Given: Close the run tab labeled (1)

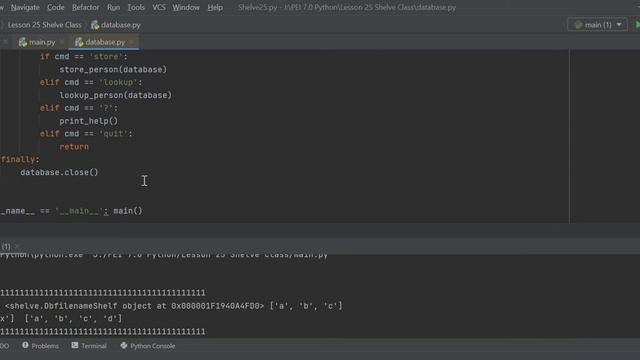Looking at the screenshot, I should (x=17, y=247).
